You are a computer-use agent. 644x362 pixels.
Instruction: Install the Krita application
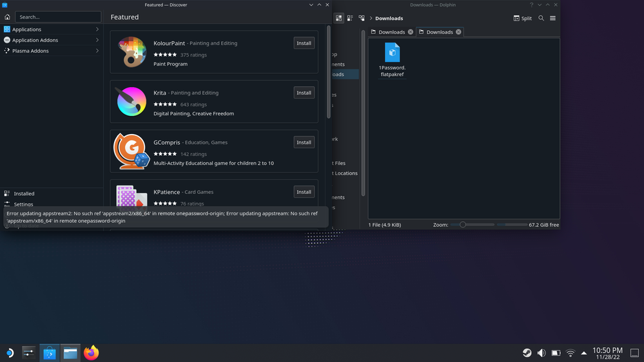[304, 93]
